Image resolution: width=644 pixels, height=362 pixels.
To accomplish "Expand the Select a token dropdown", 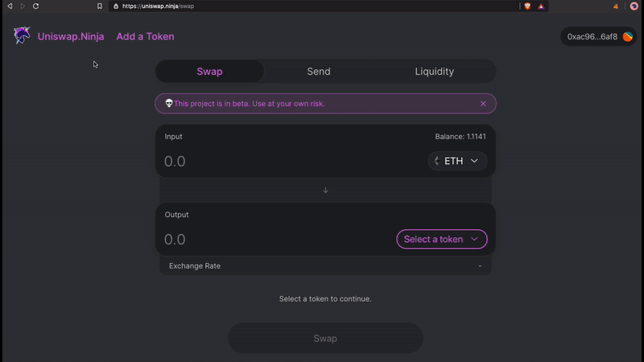I will point(441,239).
